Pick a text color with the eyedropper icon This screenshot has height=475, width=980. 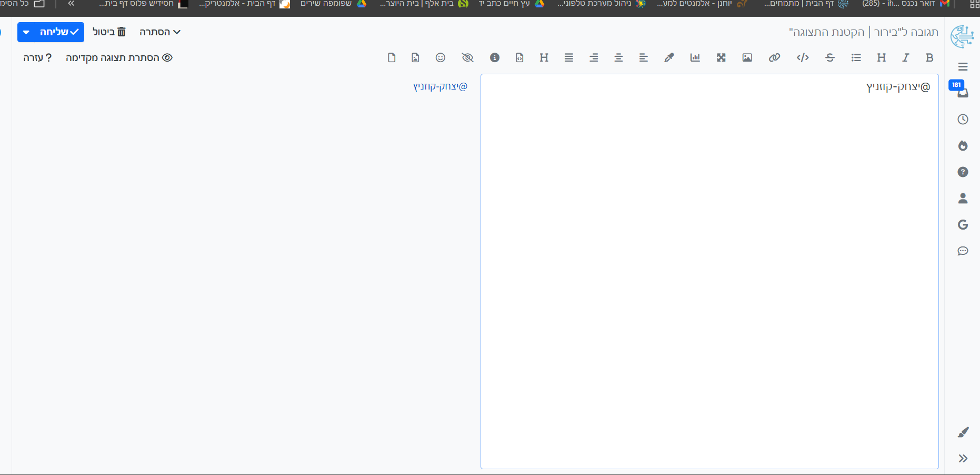click(x=669, y=58)
